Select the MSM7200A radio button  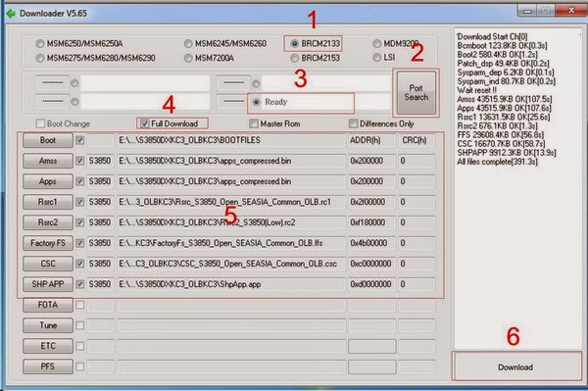click(x=188, y=58)
